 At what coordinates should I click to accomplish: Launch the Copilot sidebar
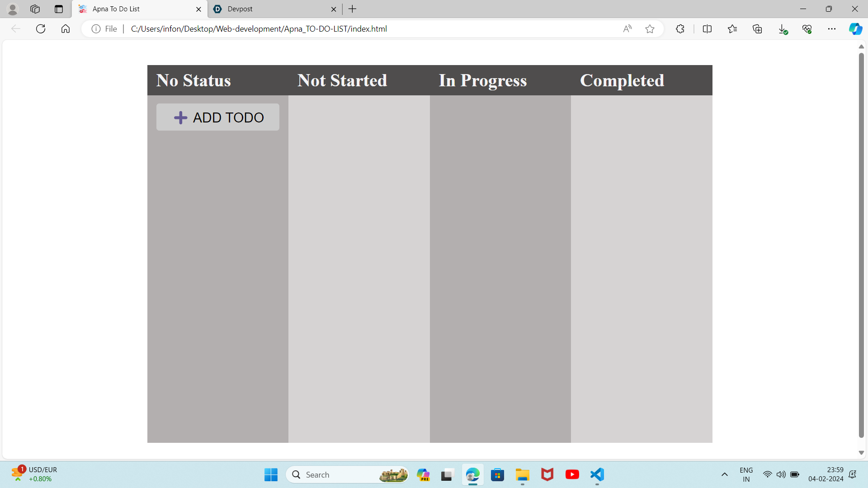855,29
